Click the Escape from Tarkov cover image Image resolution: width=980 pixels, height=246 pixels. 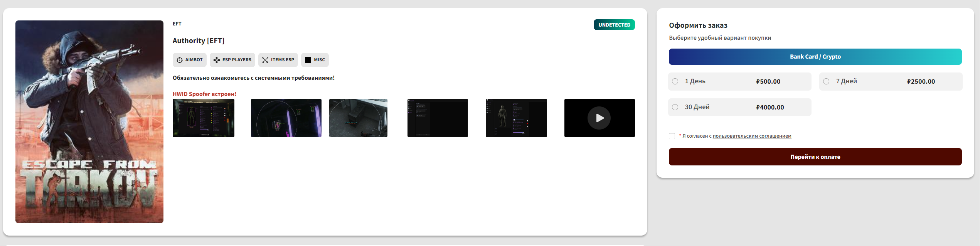(x=89, y=122)
